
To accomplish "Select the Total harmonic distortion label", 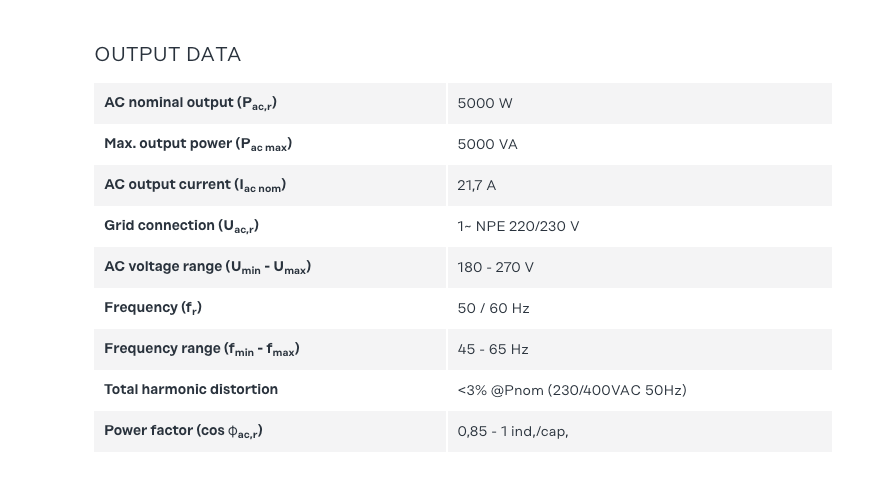I will (191, 389).
